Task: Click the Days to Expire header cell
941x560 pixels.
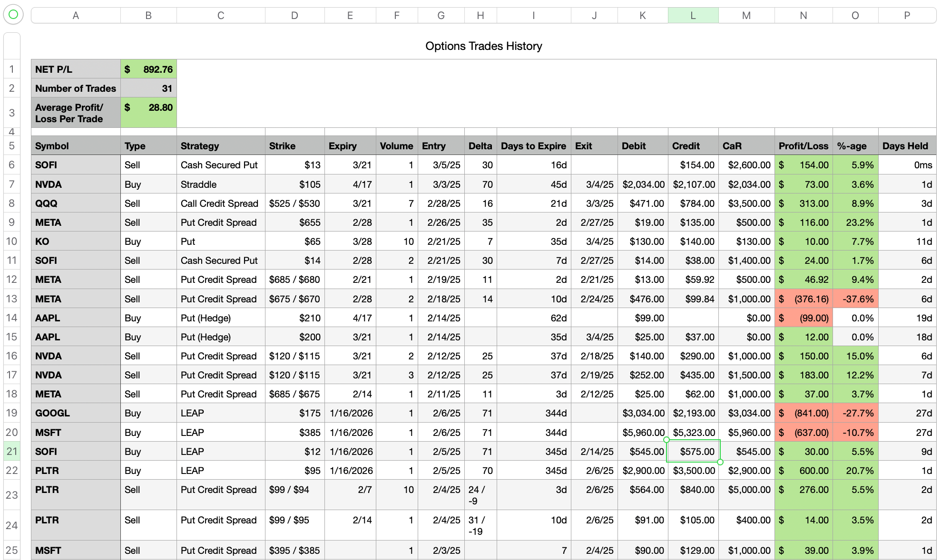Action: [534, 146]
